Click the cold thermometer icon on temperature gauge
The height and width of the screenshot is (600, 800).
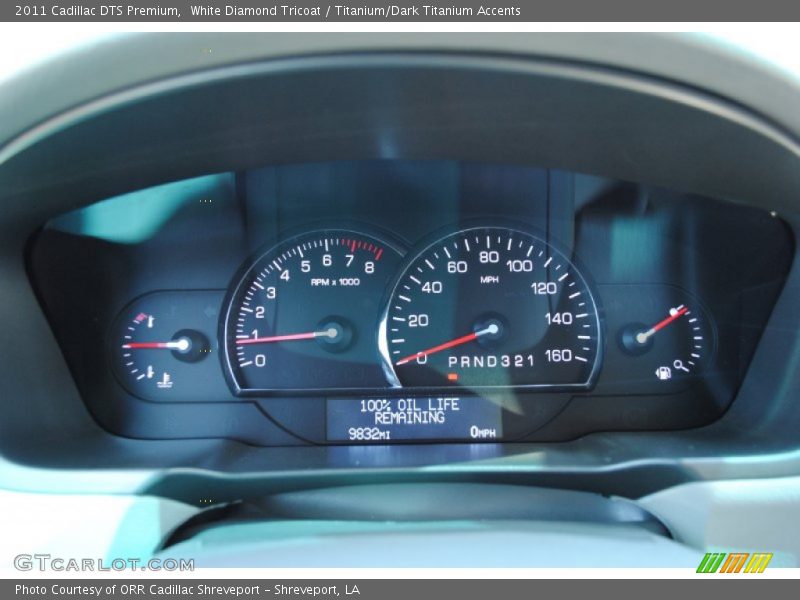coord(150,372)
